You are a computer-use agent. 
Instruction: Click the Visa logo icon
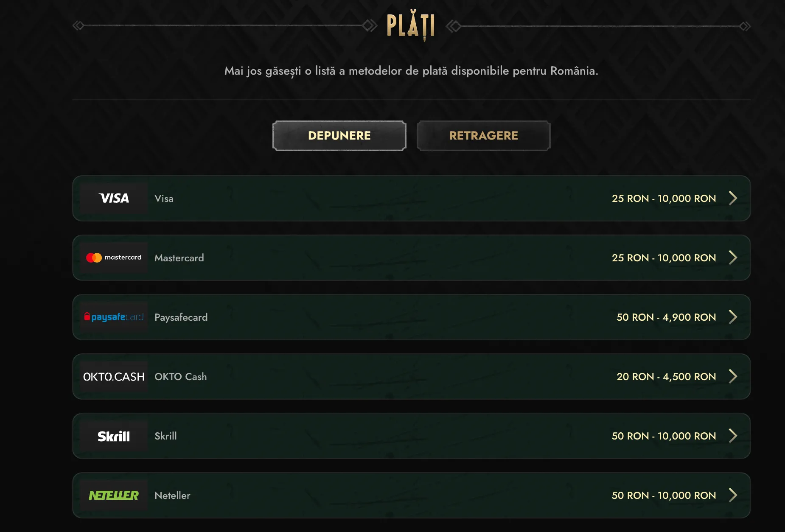click(x=114, y=198)
